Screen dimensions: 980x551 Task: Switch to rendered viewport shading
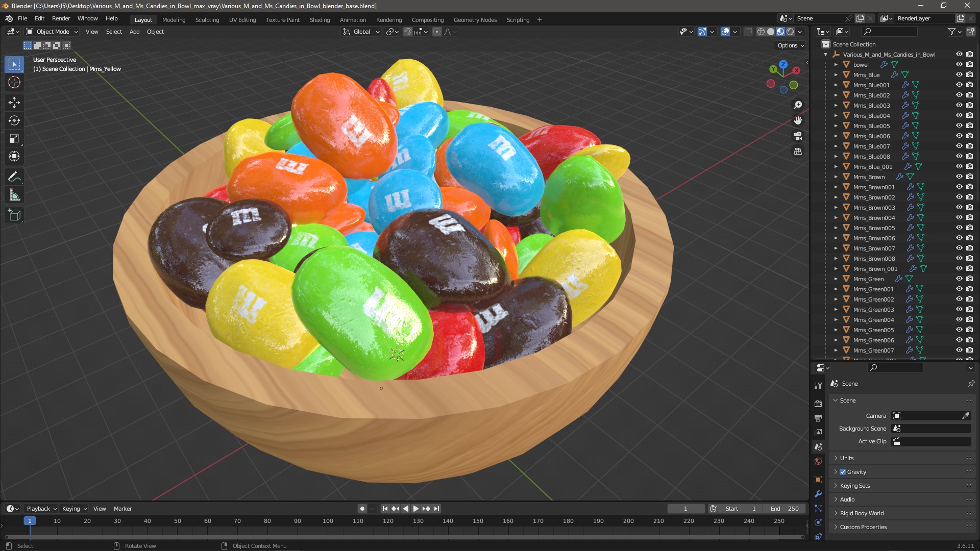tap(790, 32)
